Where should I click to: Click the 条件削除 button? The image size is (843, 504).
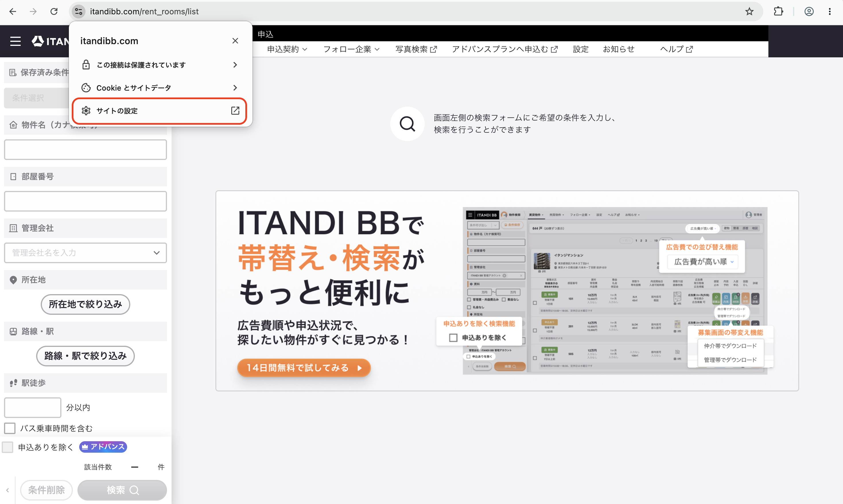[46, 490]
